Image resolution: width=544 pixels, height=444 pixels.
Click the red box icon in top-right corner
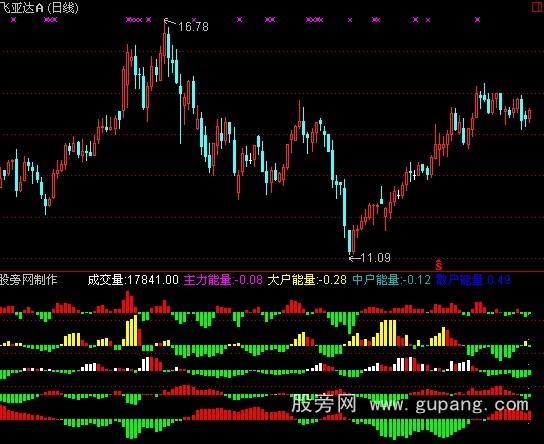538,7
